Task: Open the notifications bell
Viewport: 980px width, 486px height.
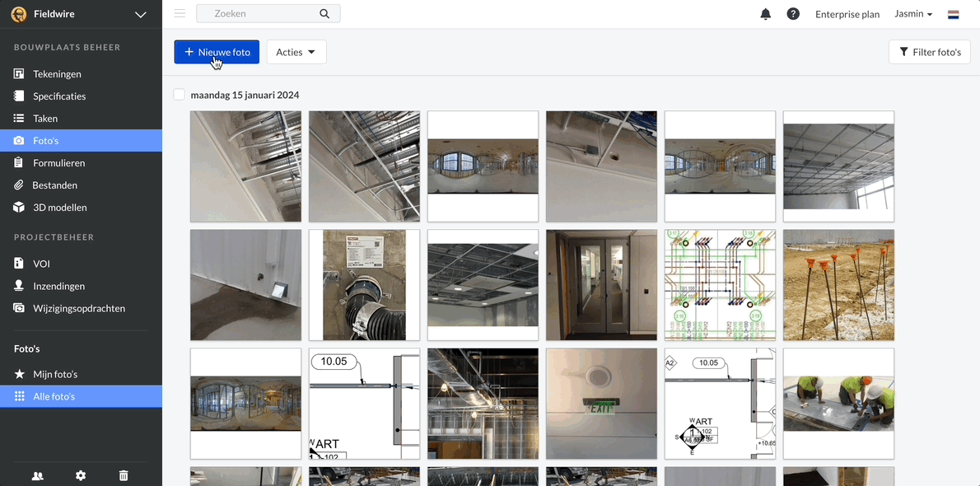Action: click(x=765, y=13)
